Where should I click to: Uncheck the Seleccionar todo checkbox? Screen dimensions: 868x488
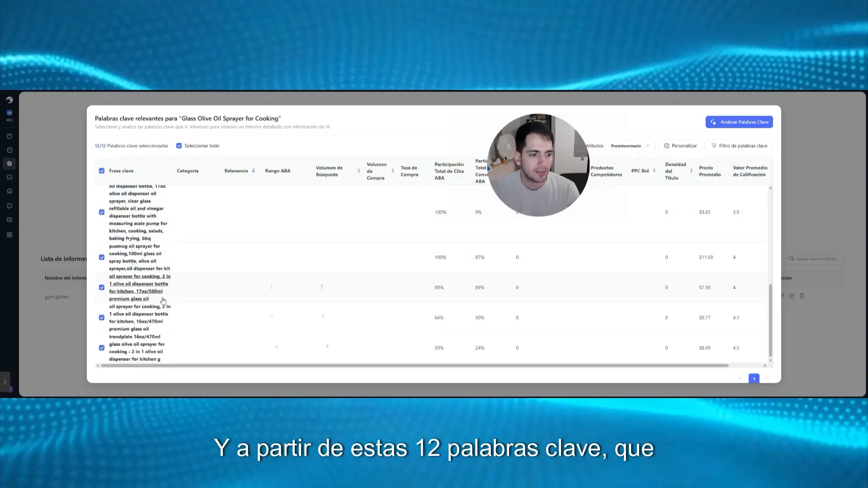[x=179, y=146]
